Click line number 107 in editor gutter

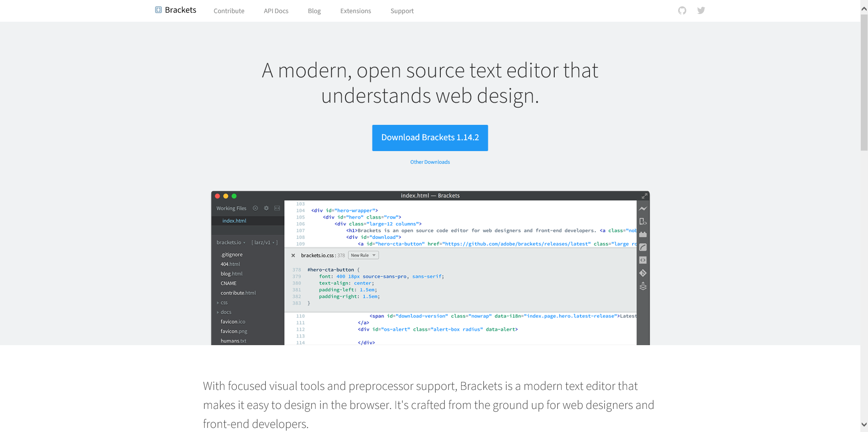click(301, 231)
